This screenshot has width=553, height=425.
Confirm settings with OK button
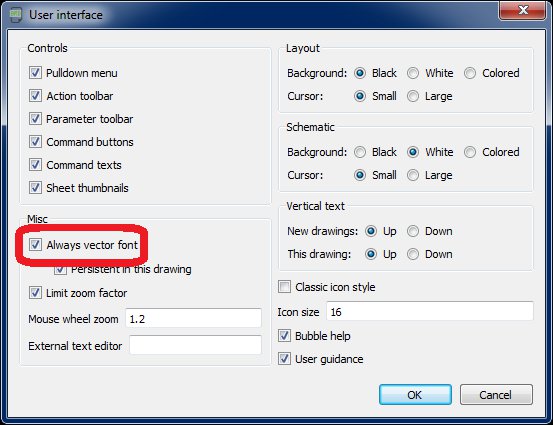coord(415,395)
